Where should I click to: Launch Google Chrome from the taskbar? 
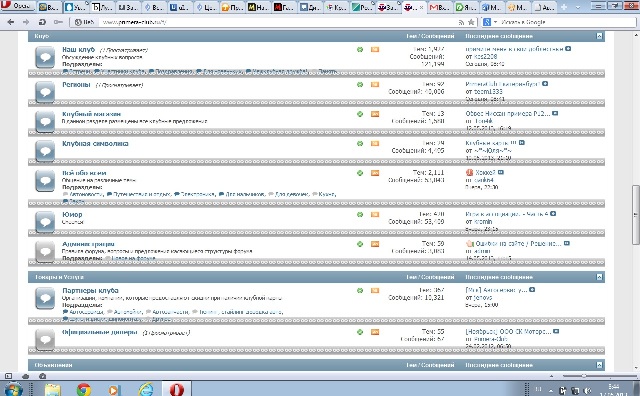[83, 389]
